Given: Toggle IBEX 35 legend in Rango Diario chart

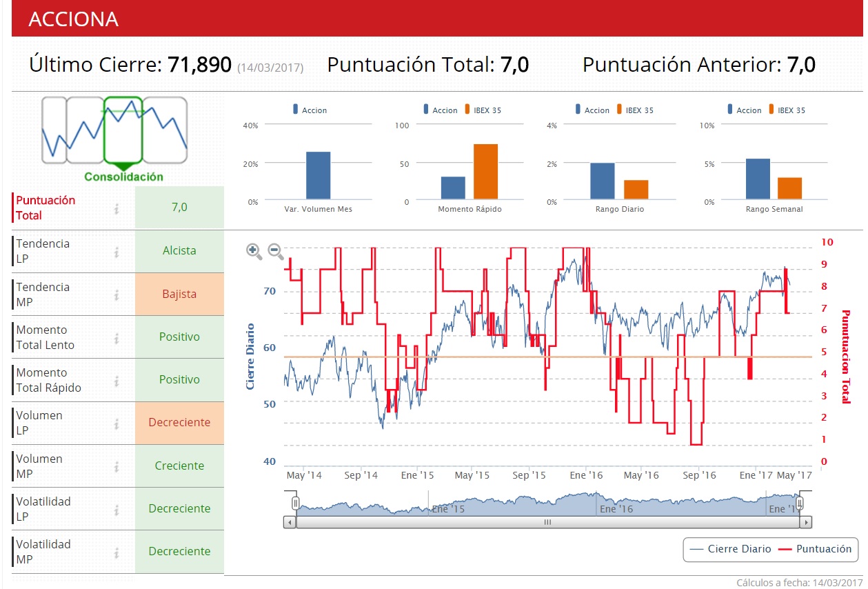Looking at the screenshot, I should (x=634, y=110).
